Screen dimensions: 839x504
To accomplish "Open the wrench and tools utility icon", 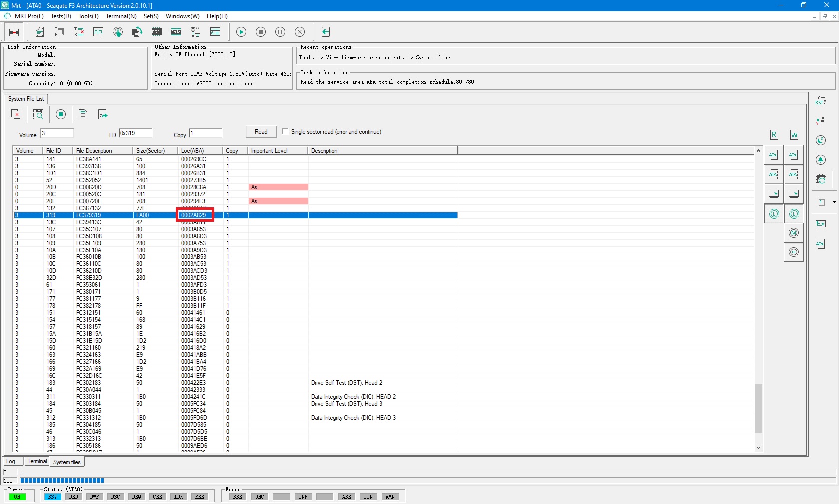I will (x=195, y=32).
